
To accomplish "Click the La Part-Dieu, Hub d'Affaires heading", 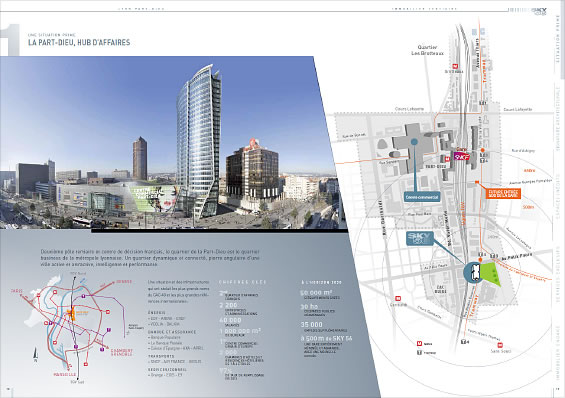I will tap(79, 43).
